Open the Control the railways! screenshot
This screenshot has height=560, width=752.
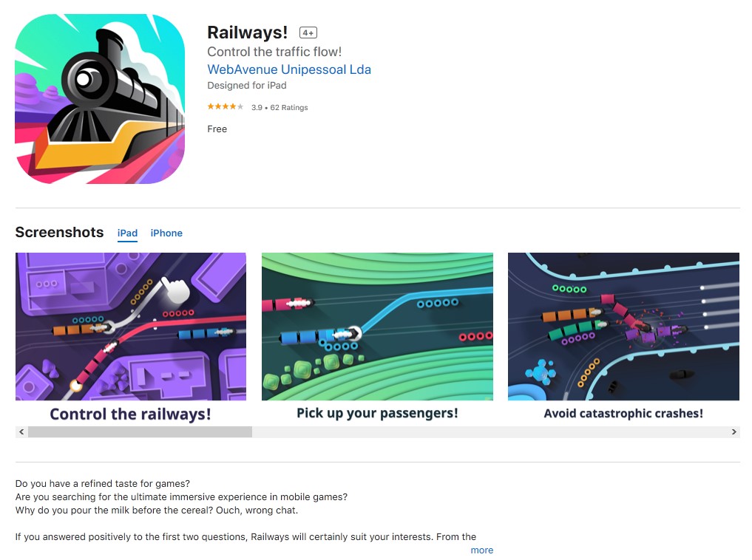pos(131,338)
